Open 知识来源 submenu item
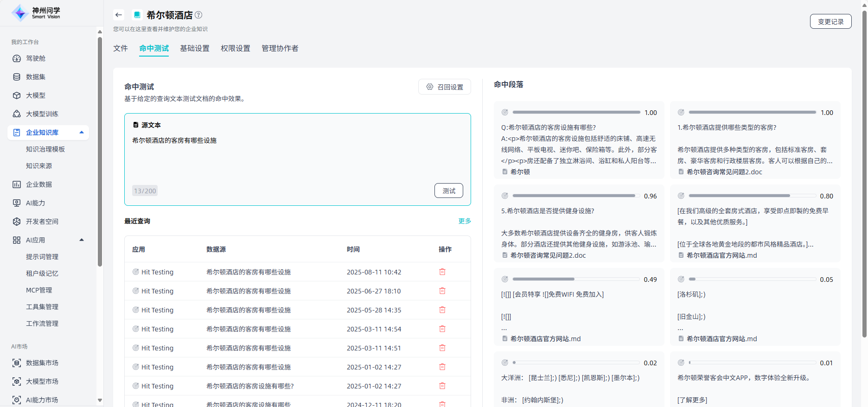 pyautogui.click(x=39, y=166)
